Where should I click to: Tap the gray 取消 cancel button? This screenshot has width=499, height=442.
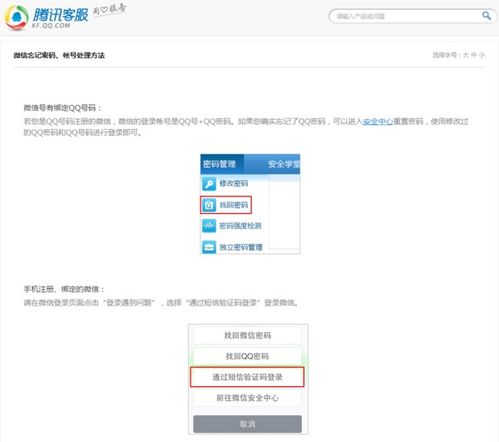pos(247,424)
